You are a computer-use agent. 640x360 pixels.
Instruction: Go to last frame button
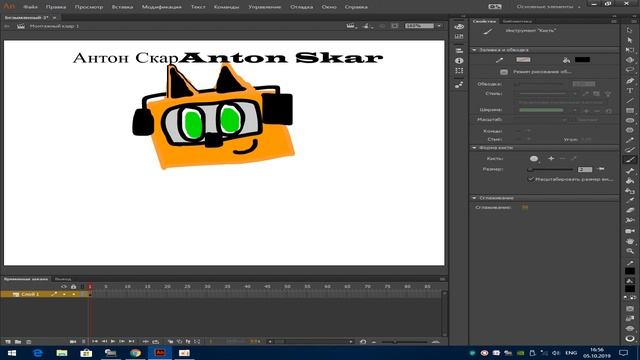coord(131,341)
